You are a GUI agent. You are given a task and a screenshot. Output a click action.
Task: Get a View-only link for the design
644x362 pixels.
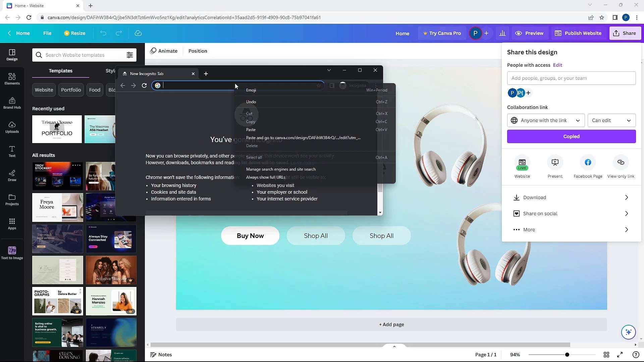pyautogui.click(x=621, y=167)
